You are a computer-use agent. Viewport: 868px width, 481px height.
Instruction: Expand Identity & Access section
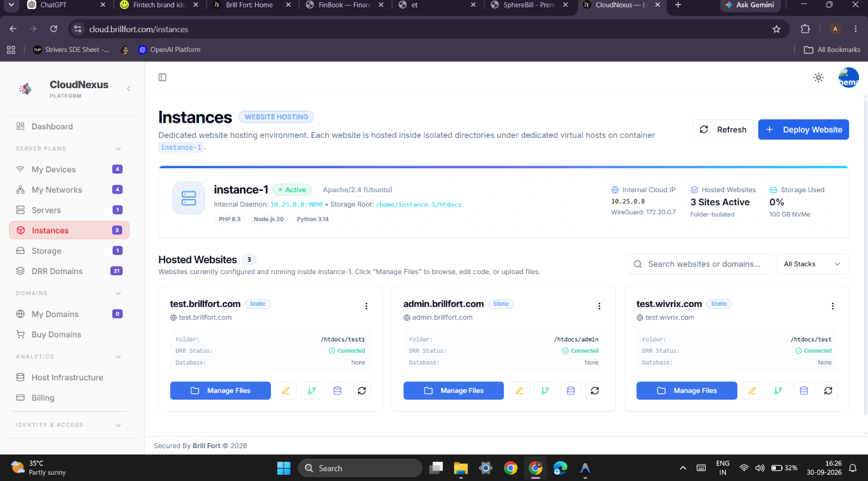click(x=118, y=425)
